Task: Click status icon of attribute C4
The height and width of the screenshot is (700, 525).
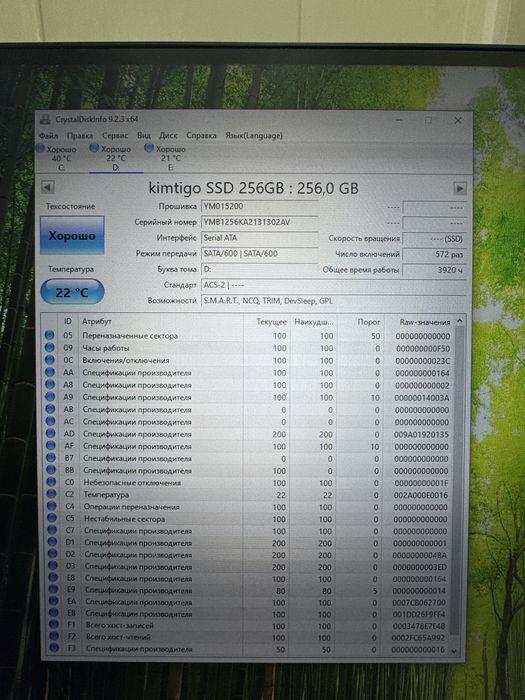Action: click(52, 506)
